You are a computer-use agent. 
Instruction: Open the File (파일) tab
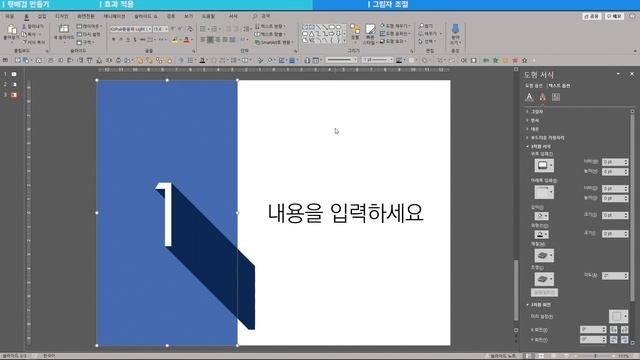[9, 16]
